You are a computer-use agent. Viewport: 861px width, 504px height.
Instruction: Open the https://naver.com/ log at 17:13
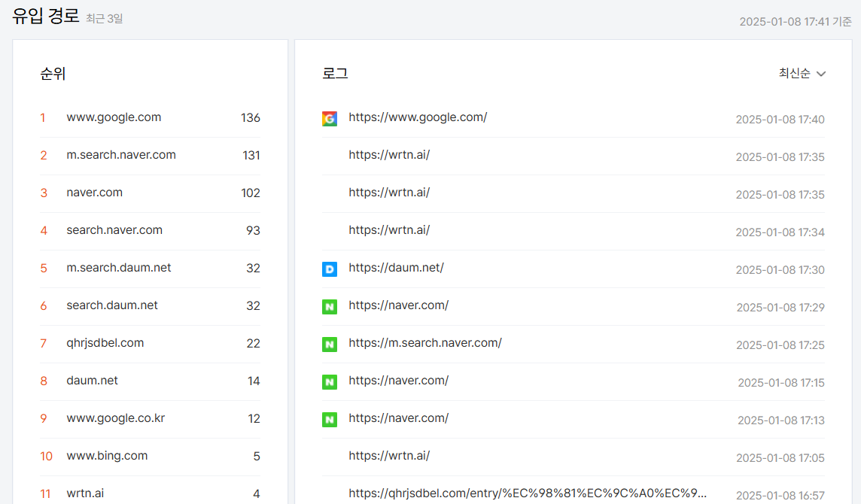(x=399, y=417)
